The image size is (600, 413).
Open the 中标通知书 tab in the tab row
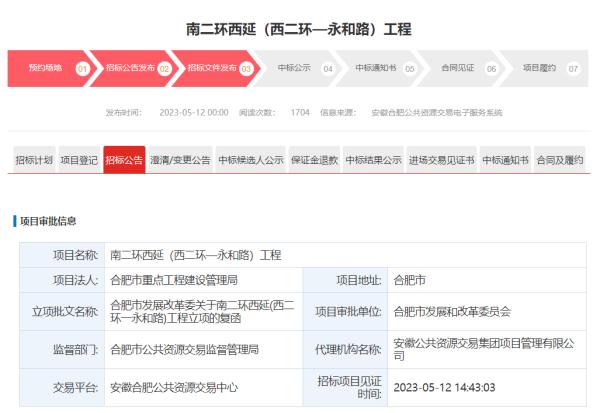tap(505, 160)
